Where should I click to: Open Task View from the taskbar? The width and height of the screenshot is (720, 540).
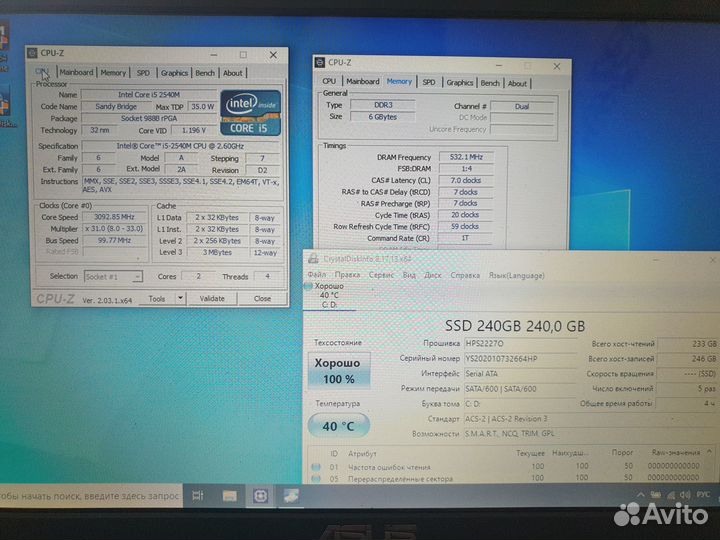click(198, 496)
